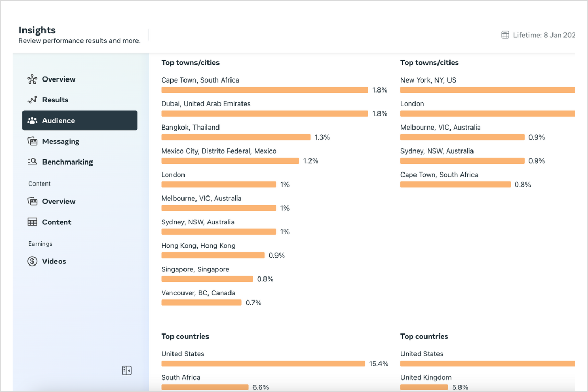Click the 0.9% value for right-list Melbourne
This screenshot has width=588, height=392.
tap(537, 137)
